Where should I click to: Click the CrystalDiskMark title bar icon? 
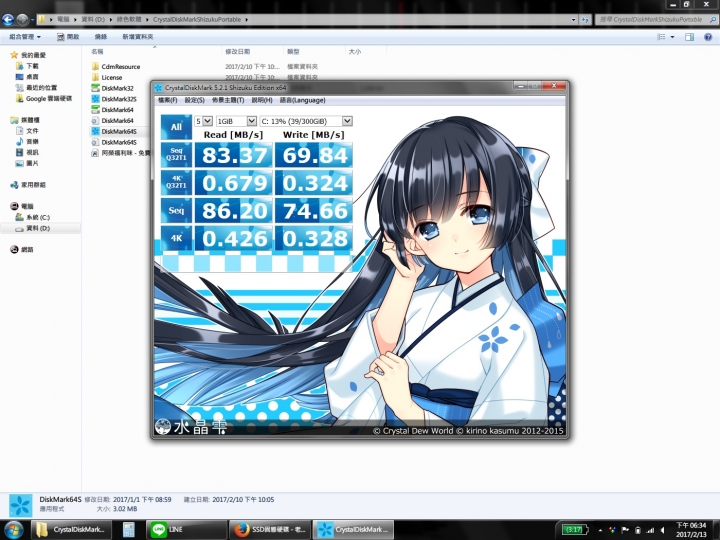coord(158,87)
